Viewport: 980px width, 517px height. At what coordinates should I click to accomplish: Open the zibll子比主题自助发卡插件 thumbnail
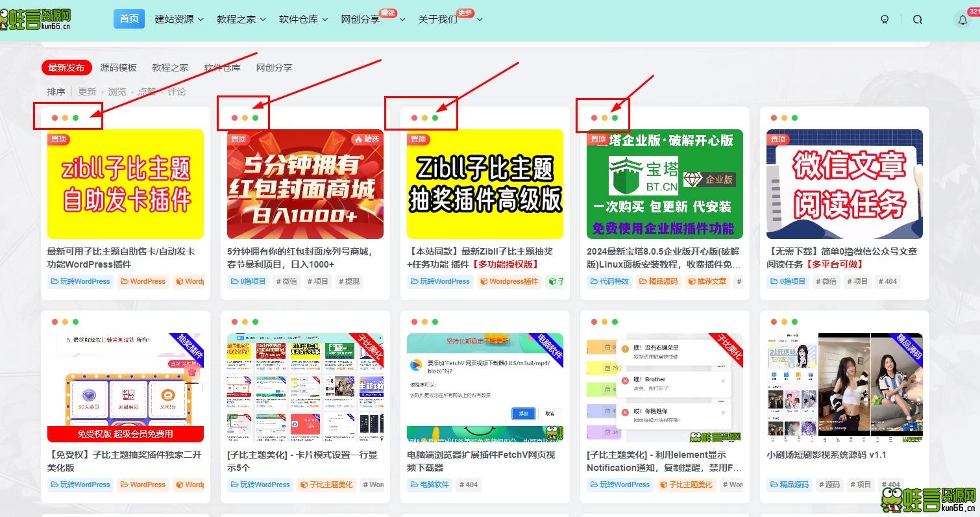point(125,184)
